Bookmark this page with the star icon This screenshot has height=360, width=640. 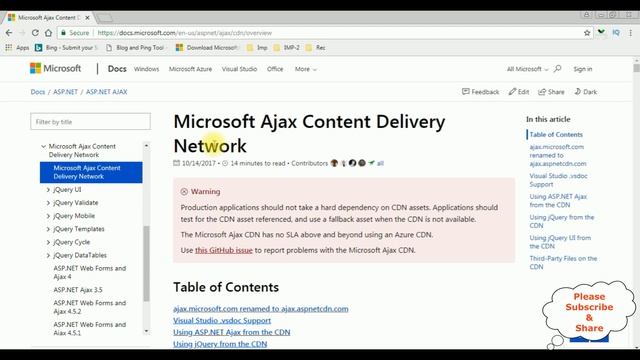pyautogui.click(x=587, y=33)
